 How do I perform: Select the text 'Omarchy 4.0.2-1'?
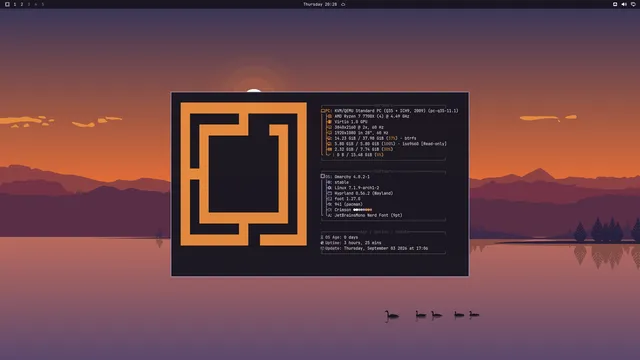352,177
